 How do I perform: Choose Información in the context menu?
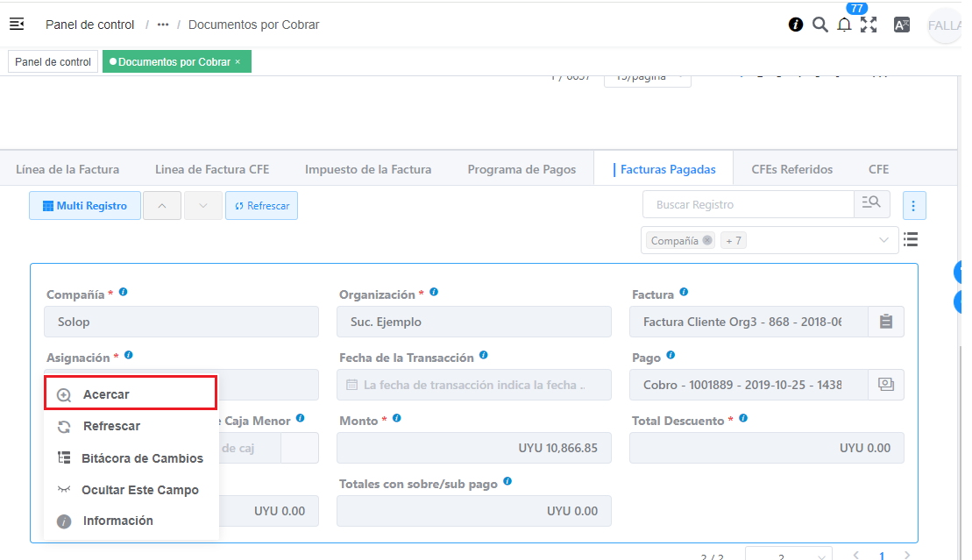tap(131, 521)
